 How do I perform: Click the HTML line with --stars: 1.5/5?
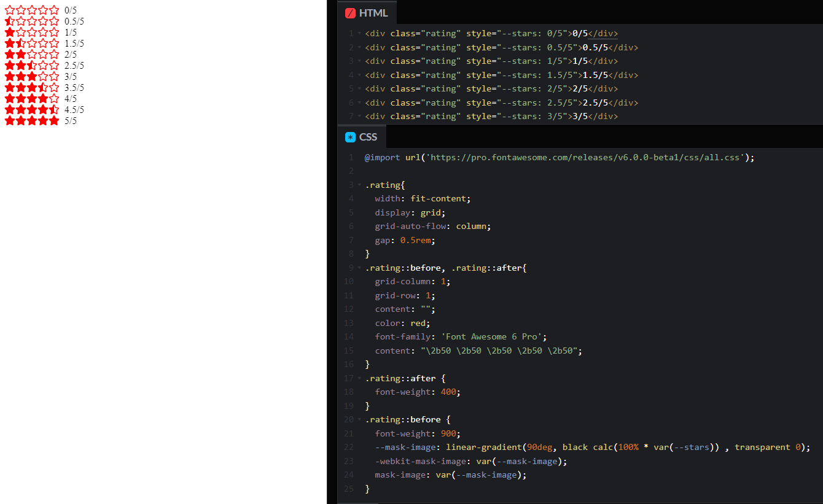[x=501, y=75]
